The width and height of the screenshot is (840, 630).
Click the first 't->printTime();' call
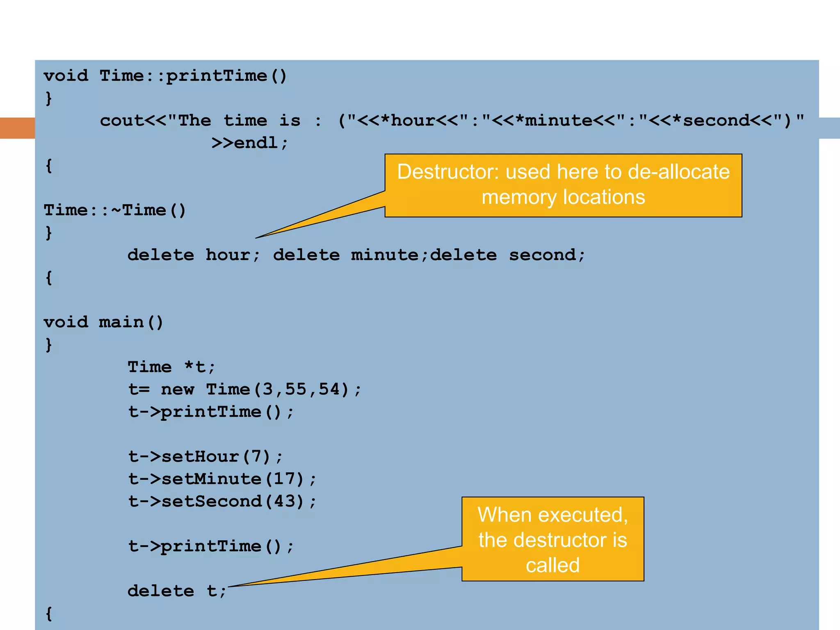[211, 412]
